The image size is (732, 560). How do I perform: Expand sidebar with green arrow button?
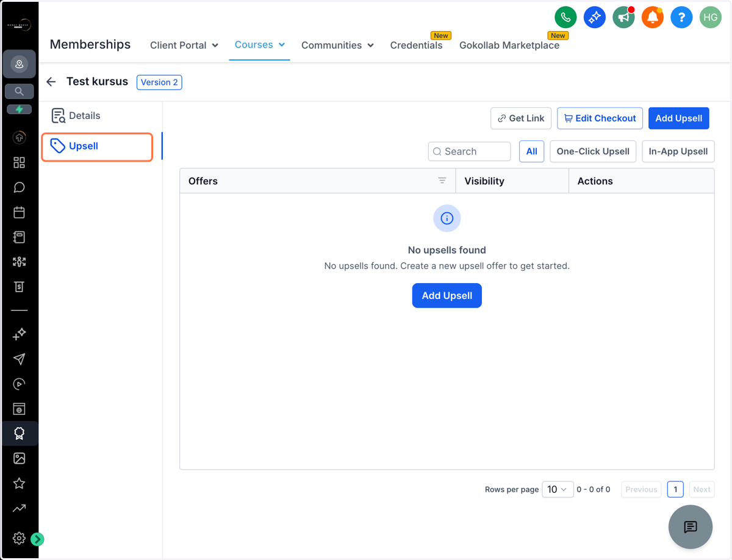click(37, 539)
